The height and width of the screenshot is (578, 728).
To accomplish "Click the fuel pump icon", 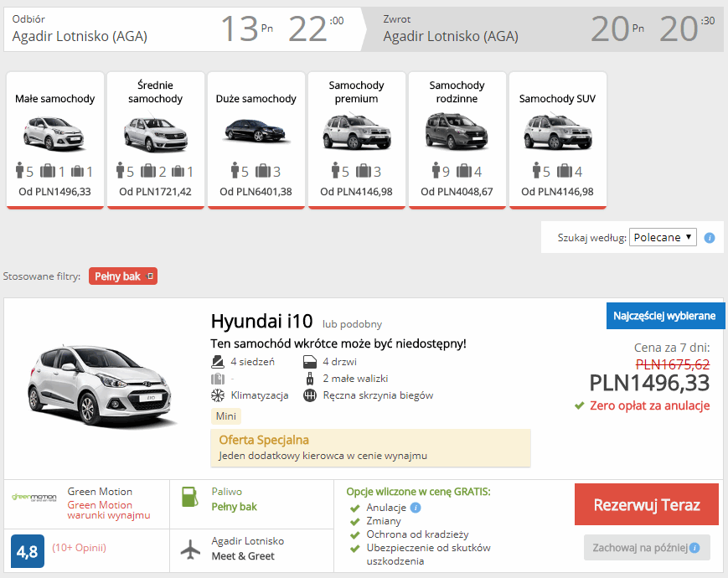I will click(x=189, y=498).
